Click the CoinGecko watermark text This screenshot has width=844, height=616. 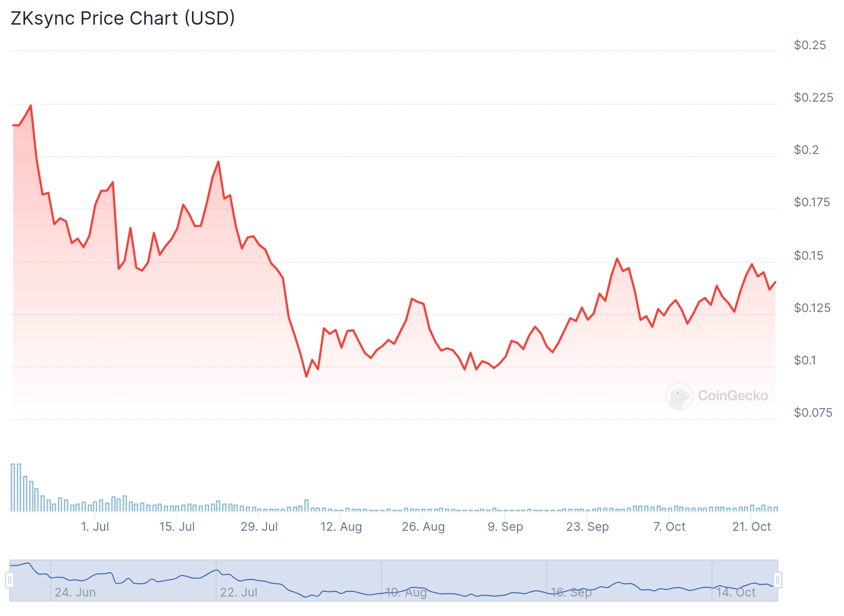click(733, 396)
